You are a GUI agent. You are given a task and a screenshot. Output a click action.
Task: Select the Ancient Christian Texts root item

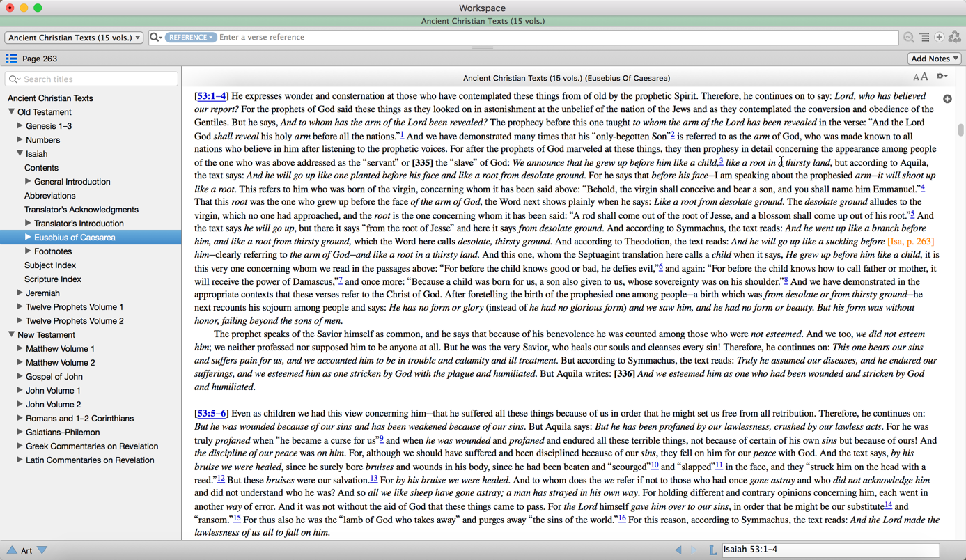point(50,98)
